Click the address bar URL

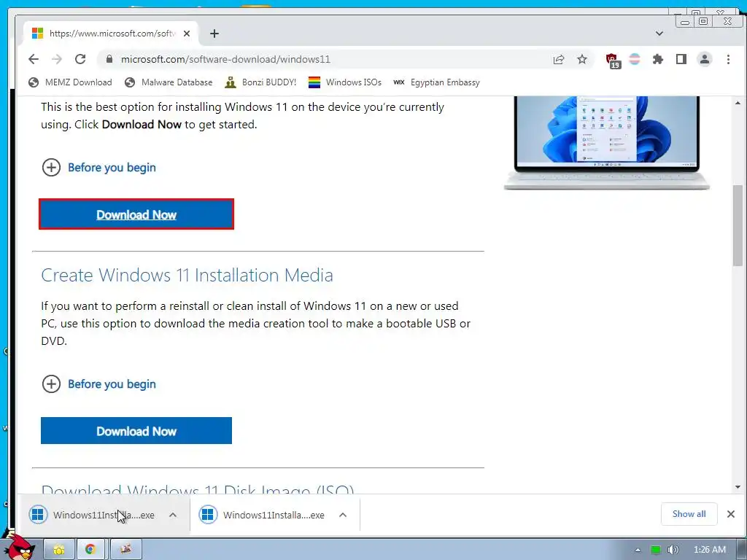(x=225, y=59)
